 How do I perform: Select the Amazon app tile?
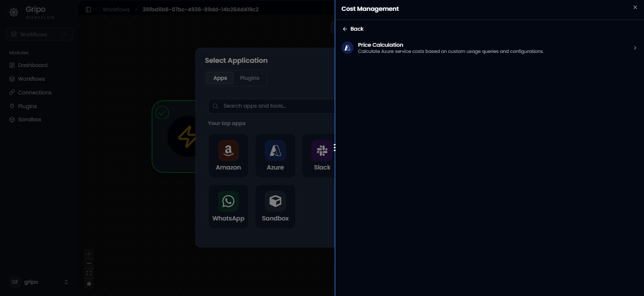click(x=228, y=156)
